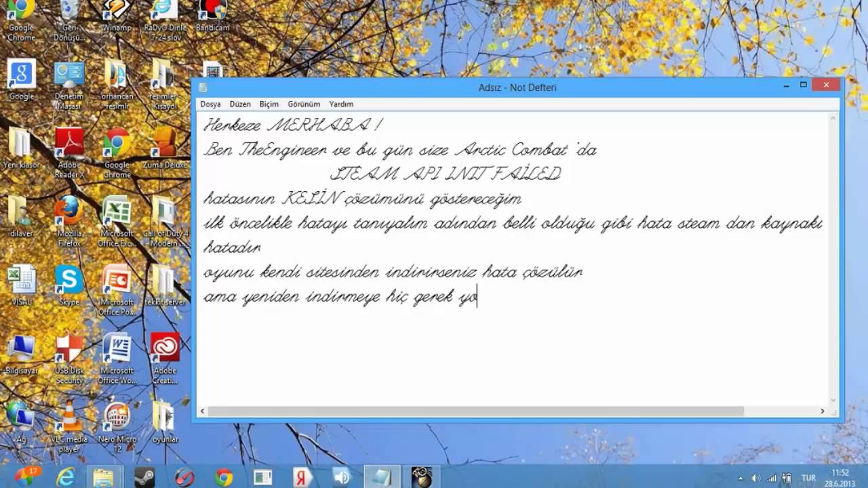Open the Görünüm menu
Image resolution: width=868 pixels, height=488 pixels.
point(304,104)
